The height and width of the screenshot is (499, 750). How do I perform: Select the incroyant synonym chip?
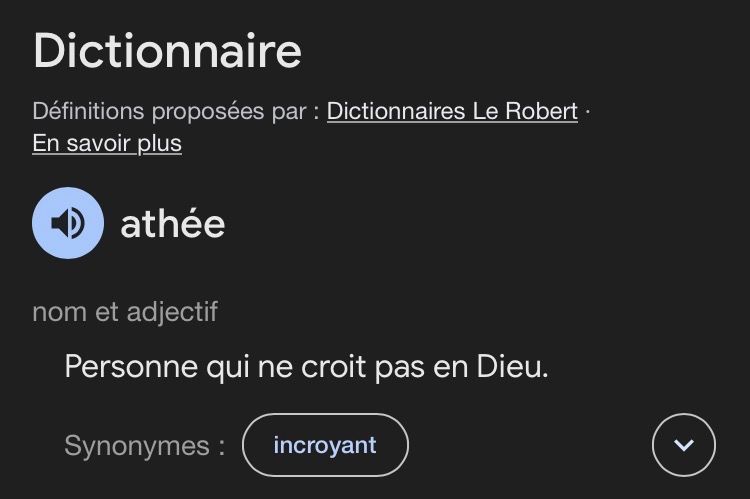(325, 445)
